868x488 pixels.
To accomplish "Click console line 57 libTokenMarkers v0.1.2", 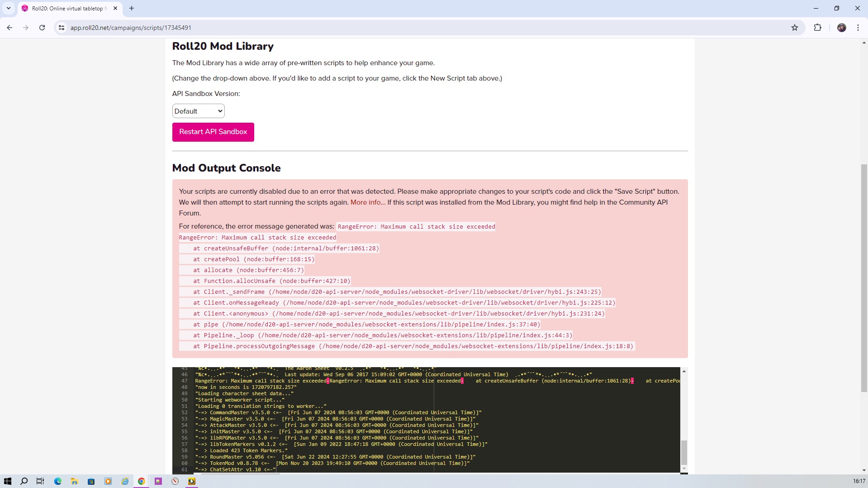I will click(342, 444).
